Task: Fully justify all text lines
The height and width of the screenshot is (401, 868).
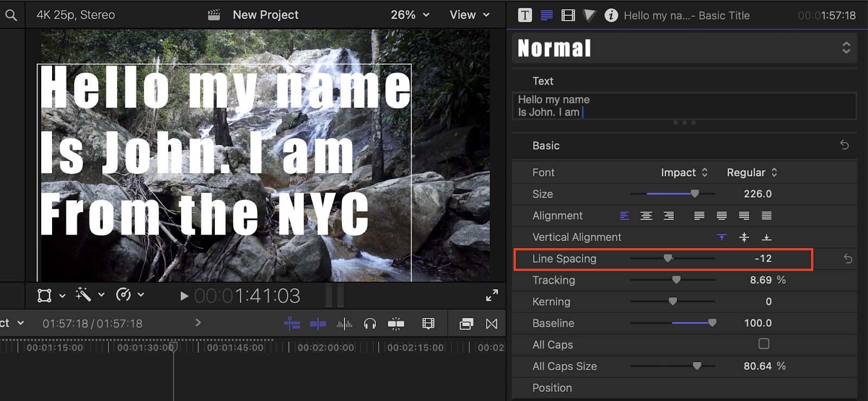Action: tap(767, 216)
